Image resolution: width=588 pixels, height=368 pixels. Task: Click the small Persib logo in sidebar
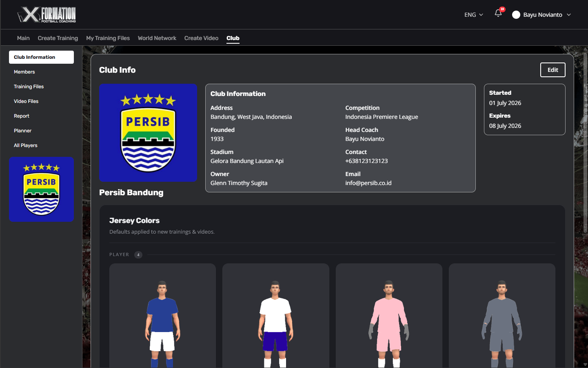(x=41, y=190)
